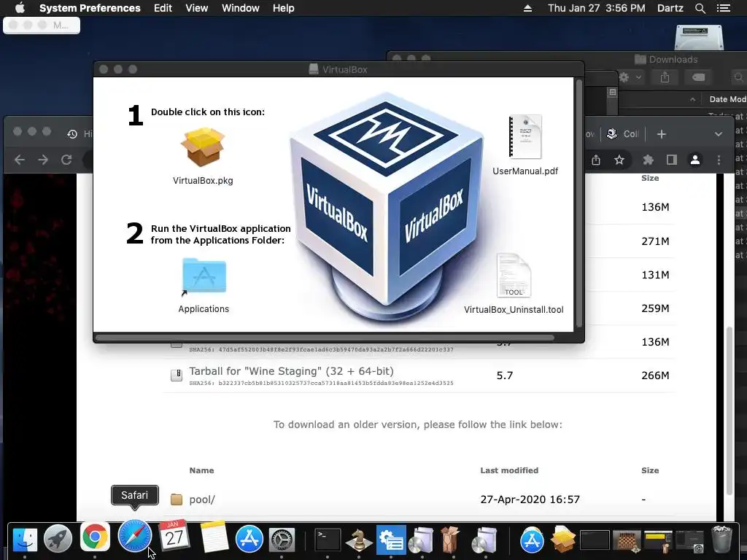Open Notes app in the Dock
747x560 pixels.
click(x=214, y=537)
